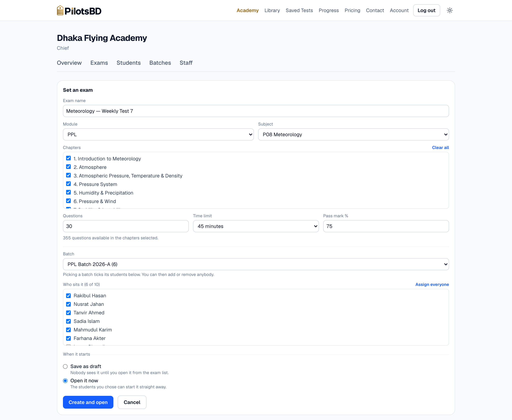
Task: Open the Batch selection dropdown
Action: click(x=256, y=264)
